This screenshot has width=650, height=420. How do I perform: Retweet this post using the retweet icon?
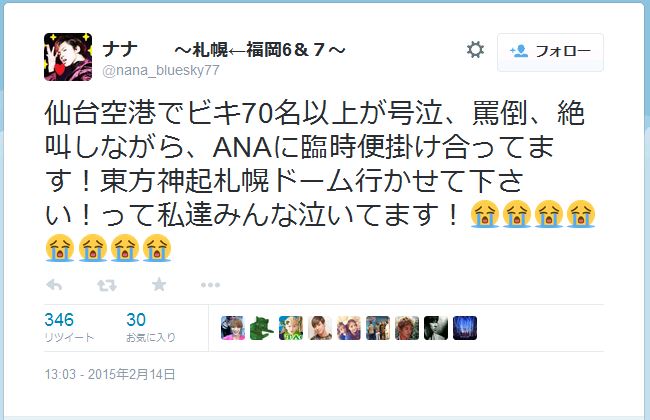pyautogui.click(x=107, y=285)
